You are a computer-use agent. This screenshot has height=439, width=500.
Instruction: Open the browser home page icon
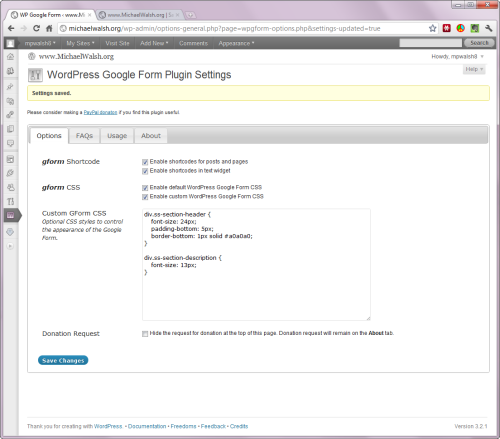[49, 28]
